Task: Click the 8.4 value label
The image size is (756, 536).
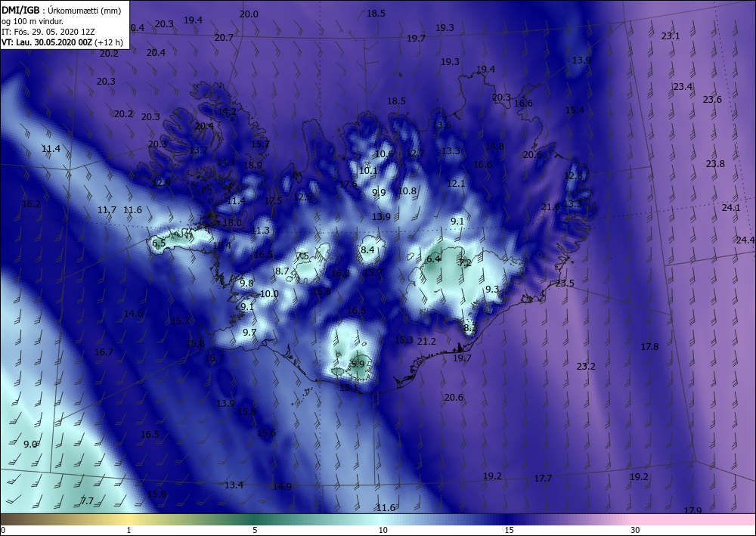Action: (367, 249)
